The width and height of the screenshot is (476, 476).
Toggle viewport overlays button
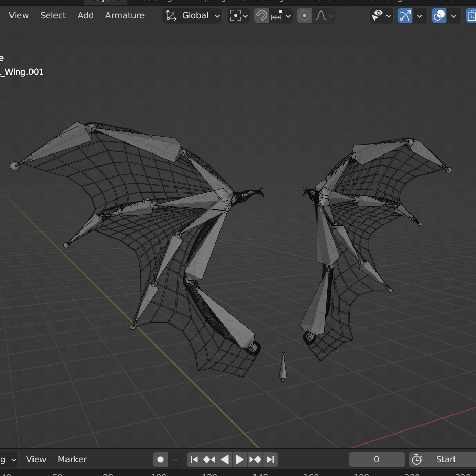439,16
